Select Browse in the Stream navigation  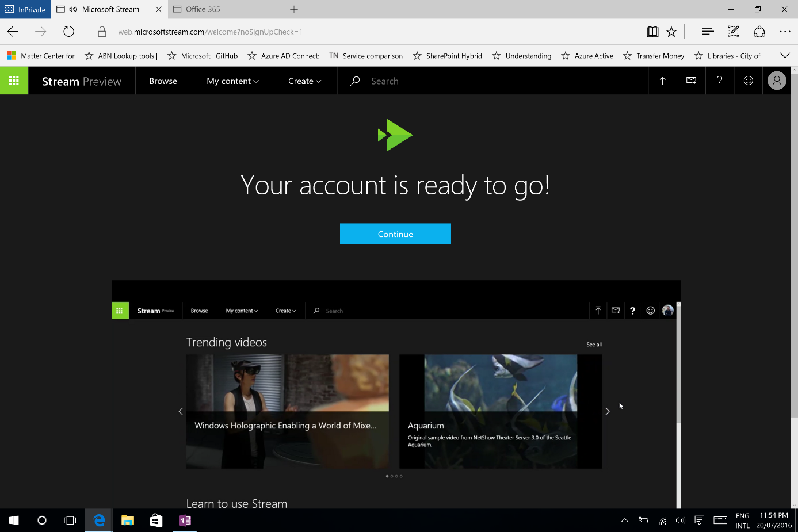click(163, 81)
